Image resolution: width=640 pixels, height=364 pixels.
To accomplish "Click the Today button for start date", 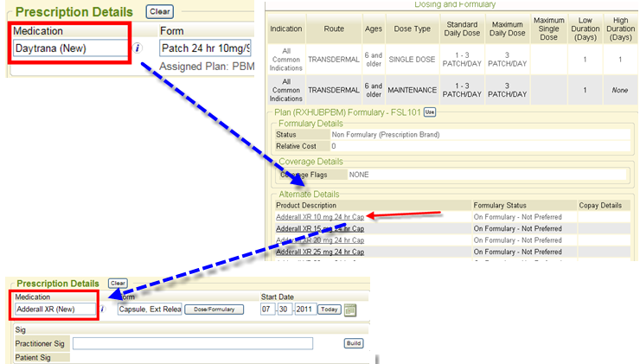I will tap(329, 310).
